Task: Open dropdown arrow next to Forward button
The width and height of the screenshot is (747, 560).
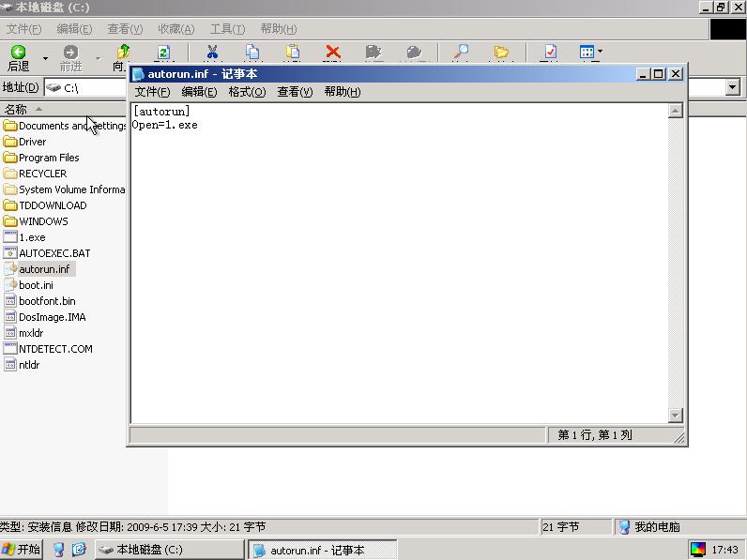Action: click(x=98, y=58)
